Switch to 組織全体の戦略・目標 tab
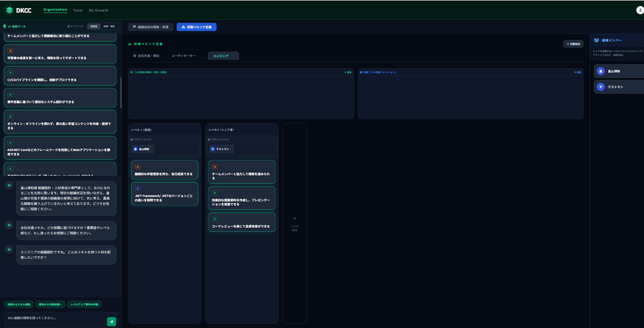 click(151, 27)
